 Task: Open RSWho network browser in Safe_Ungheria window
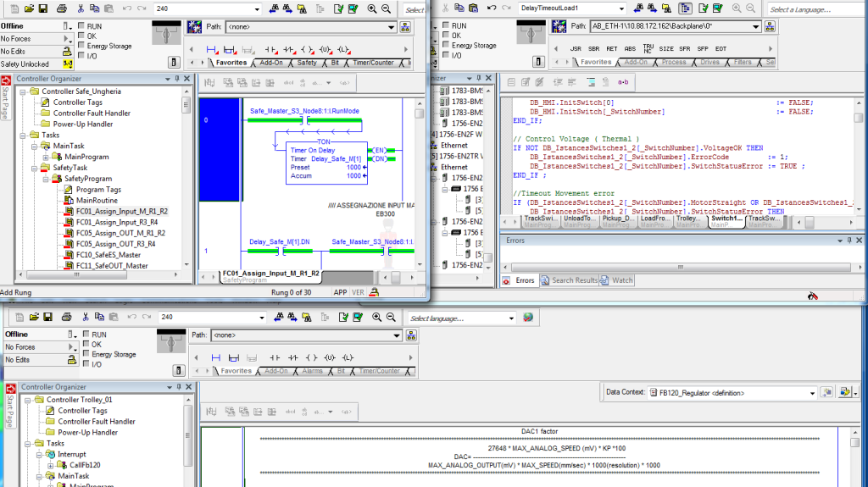tap(405, 27)
